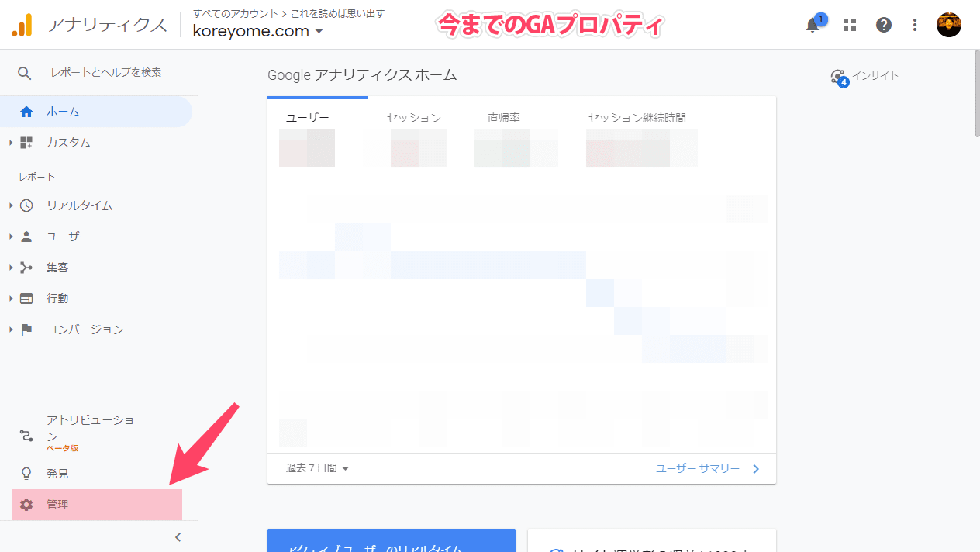Expand the カスタム section arrow

pyautogui.click(x=11, y=143)
